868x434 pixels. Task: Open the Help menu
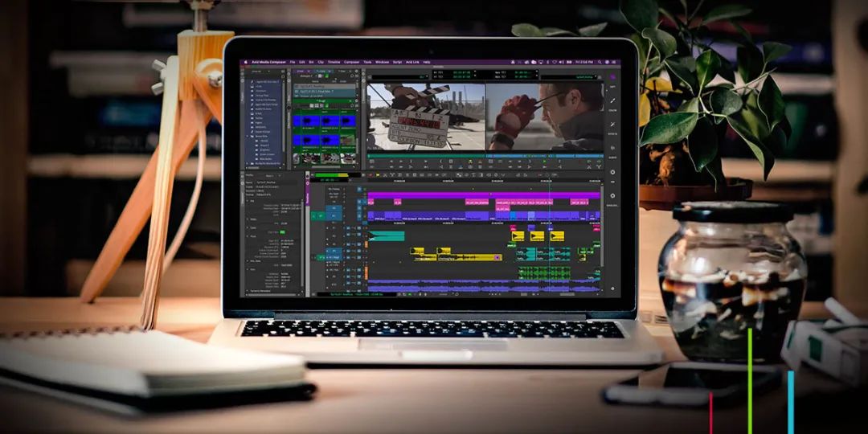427,62
